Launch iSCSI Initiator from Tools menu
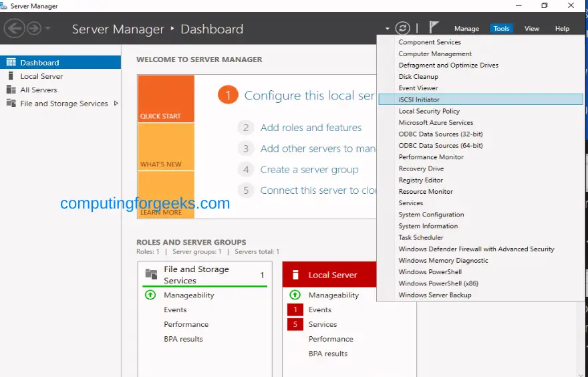588x377 pixels. click(480, 100)
